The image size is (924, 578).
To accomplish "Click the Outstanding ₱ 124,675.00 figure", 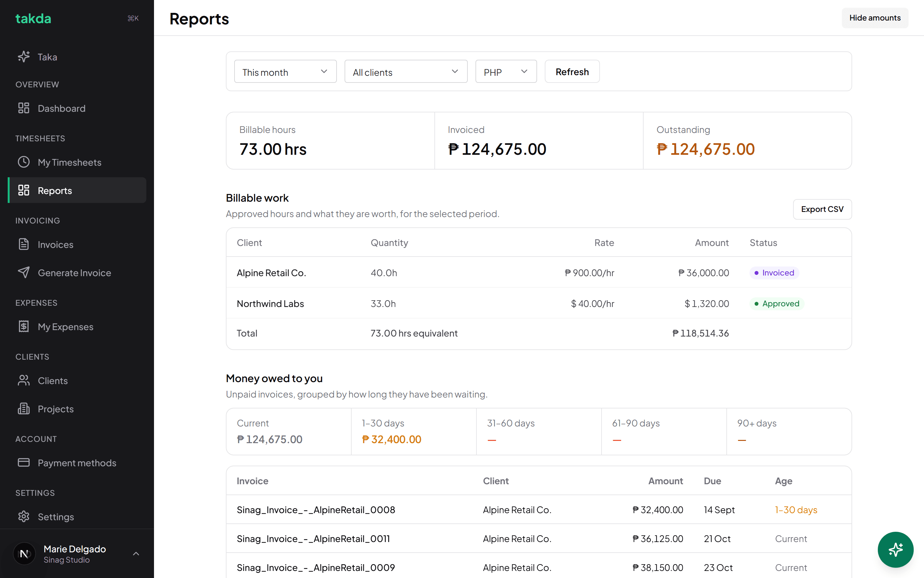I will 705,149.
